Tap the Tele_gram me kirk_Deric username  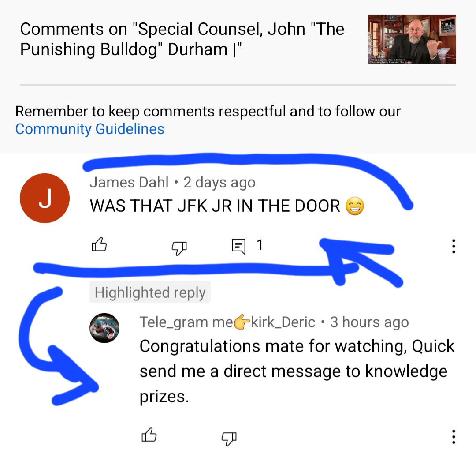227,322
